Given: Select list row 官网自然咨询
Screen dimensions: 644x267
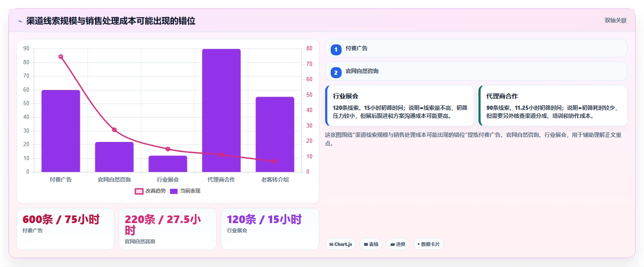Looking at the screenshot, I should pos(476,71).
